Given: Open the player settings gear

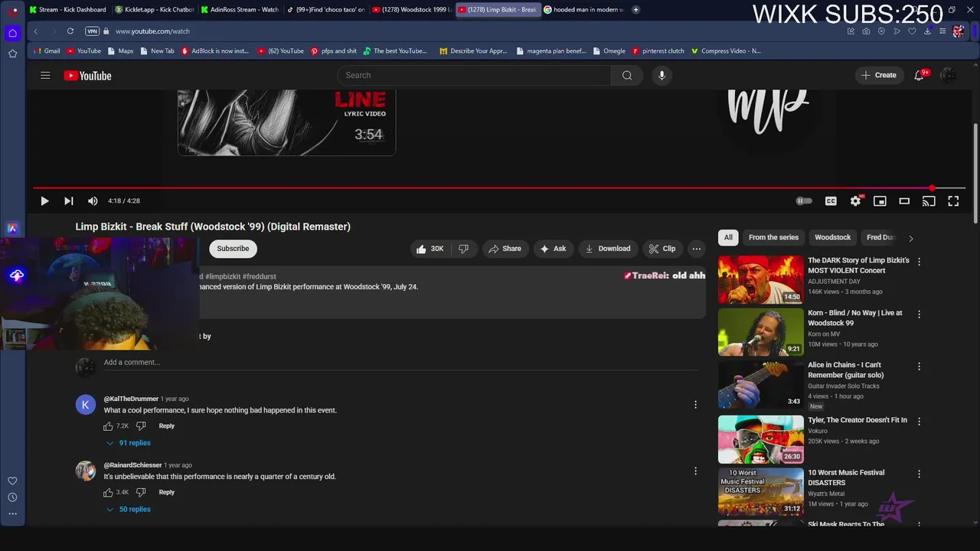Looking at the screenshot, I should (x=855, y=201).
